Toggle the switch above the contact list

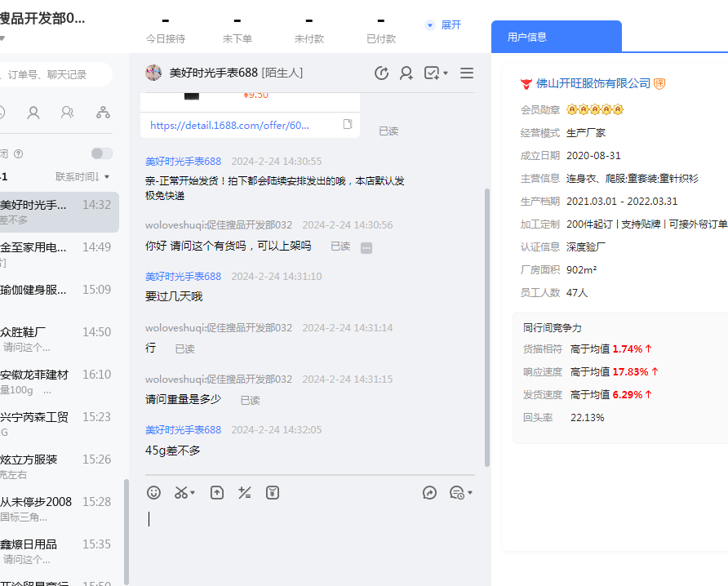click(x=102, y=153)
